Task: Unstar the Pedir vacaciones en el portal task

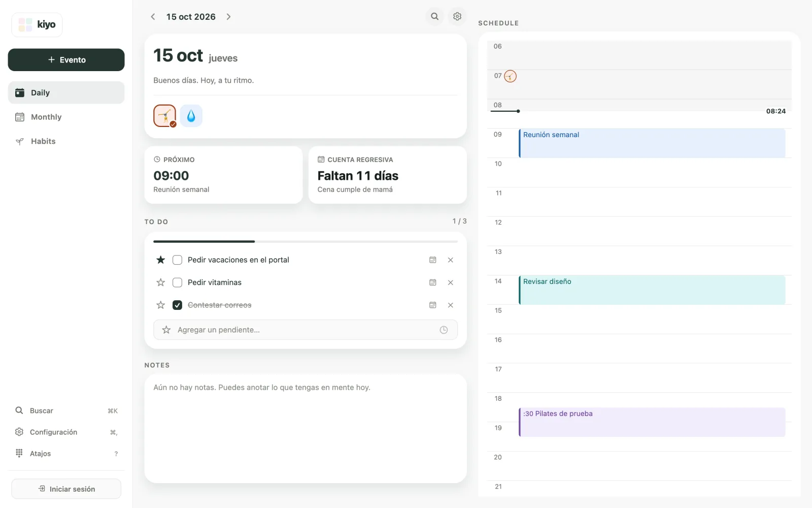Action: coord(161,260)
